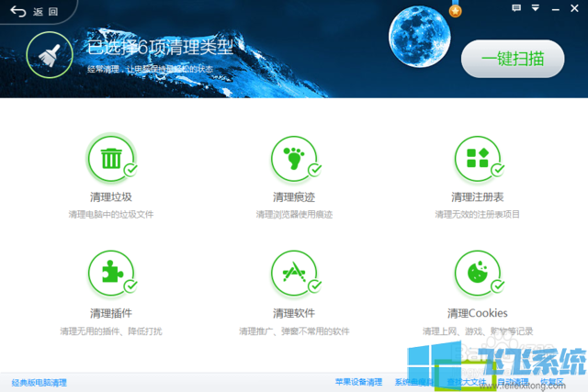The width and height of the screenshot is (588, 392).
Task: Select the 清理垃圾 trash can icon
Action: coord(111,159)
